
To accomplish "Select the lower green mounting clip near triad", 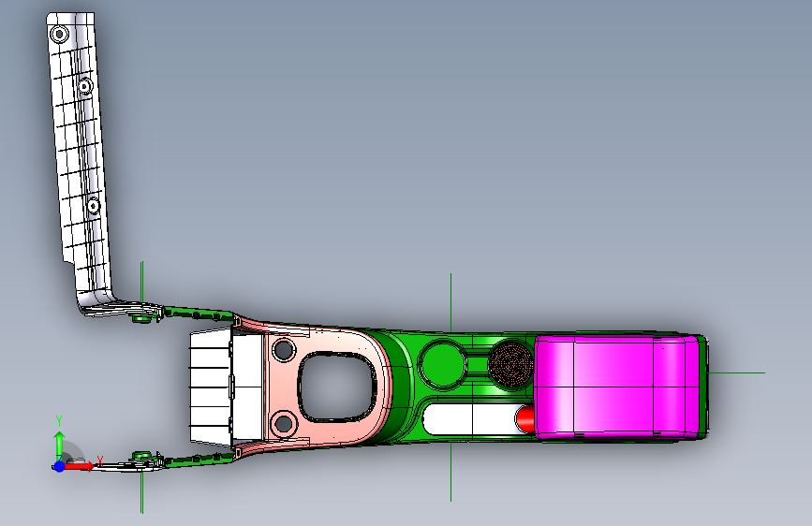I will click(140, 456).
